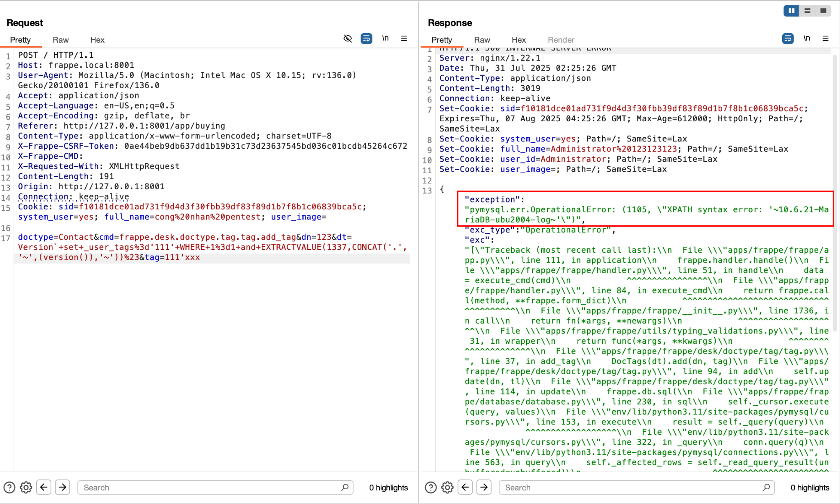Toggle show newlines \n in Response panel
This screenshot has height=504, width=840.
pos(806,39)
